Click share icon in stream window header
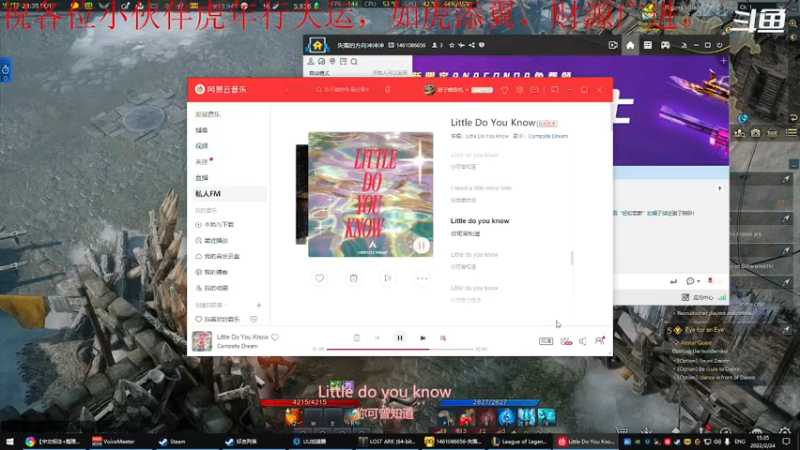The height and width of the screenshot is (450, 800). 471,45
